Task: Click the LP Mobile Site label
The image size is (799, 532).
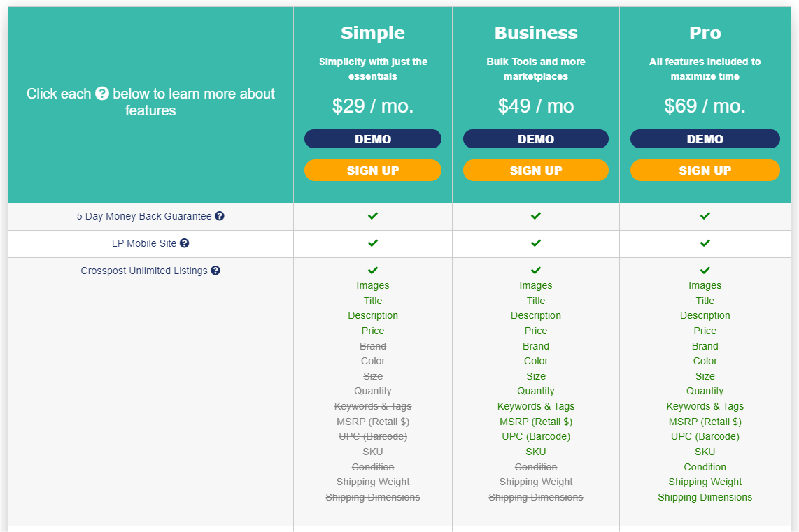Action: pyautogui.click(x=144, y=243)
